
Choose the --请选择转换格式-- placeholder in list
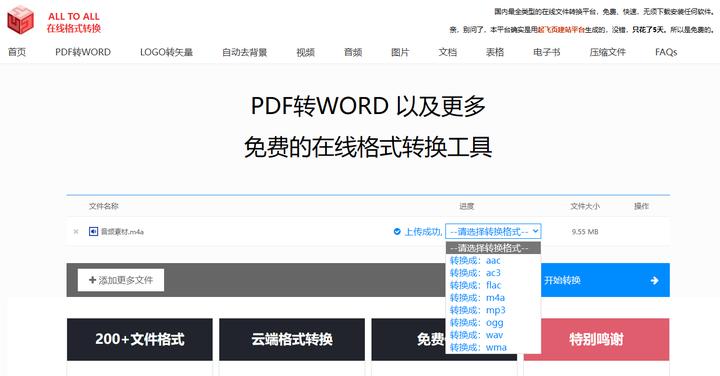[493, 248]
